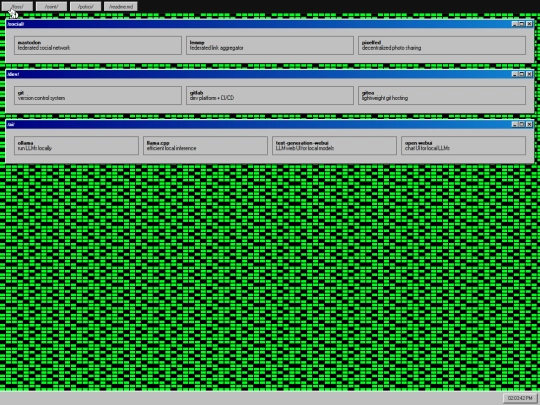Select the open webui chat UI card

464,146
